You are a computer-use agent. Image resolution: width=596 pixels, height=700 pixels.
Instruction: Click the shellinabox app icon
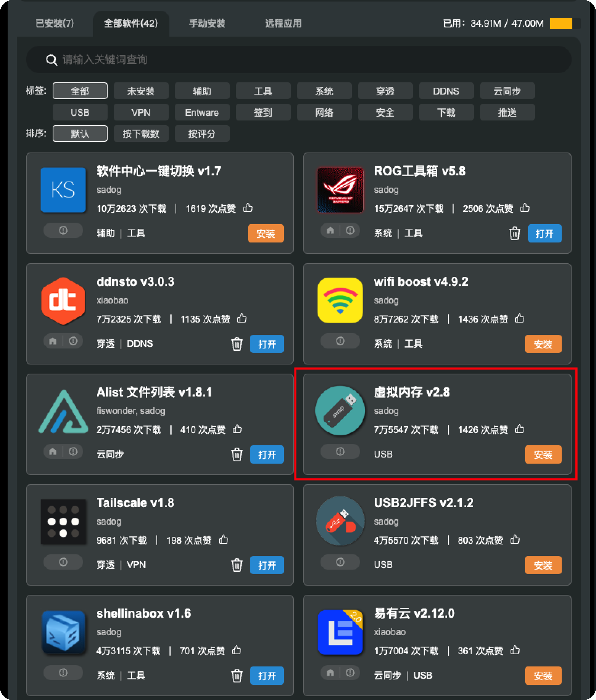pos(63,632)
